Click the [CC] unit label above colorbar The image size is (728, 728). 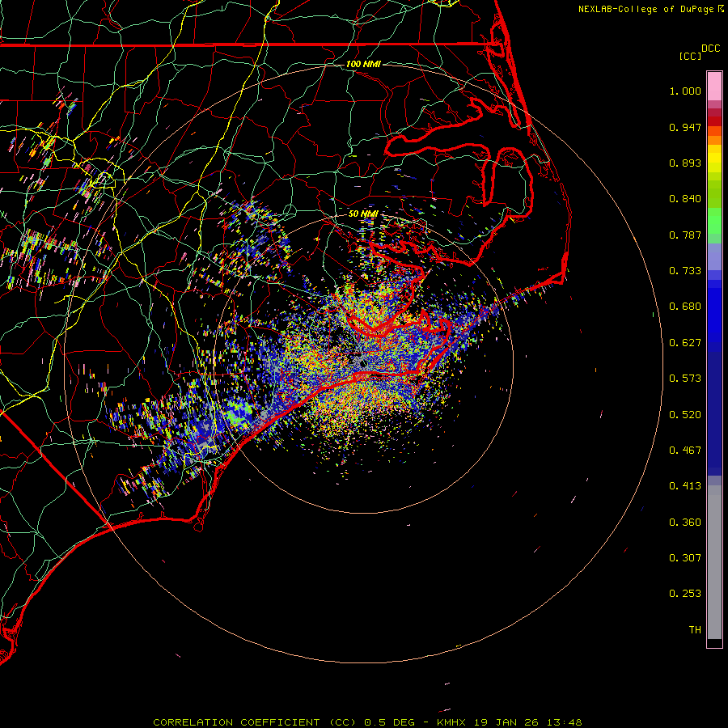pyautogui.click(x=690, y=56)
